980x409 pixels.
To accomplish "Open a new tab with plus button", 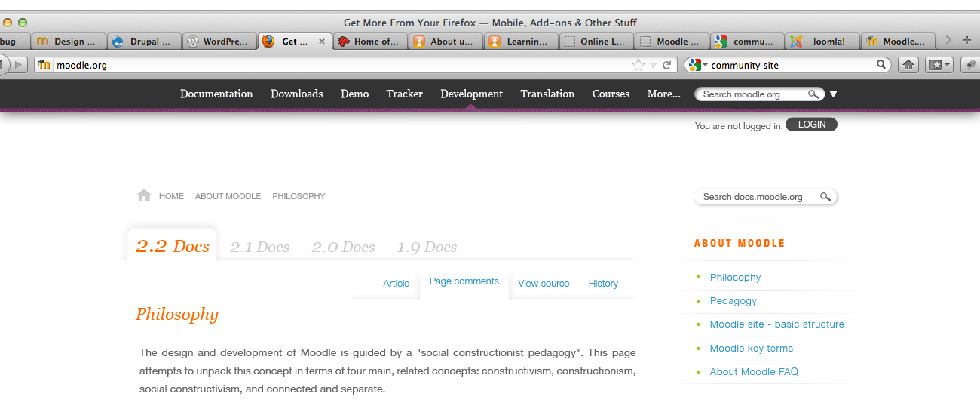I will pos(967,41).
